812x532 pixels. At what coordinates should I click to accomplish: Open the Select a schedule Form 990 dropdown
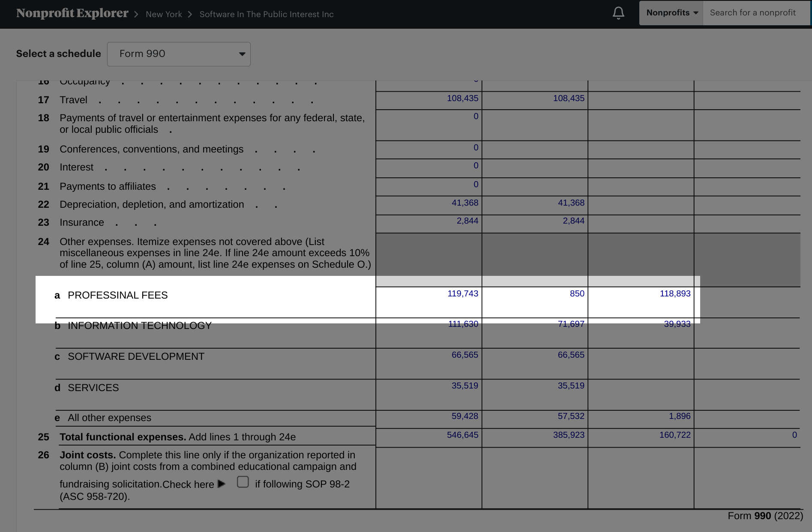pos(179,54)
